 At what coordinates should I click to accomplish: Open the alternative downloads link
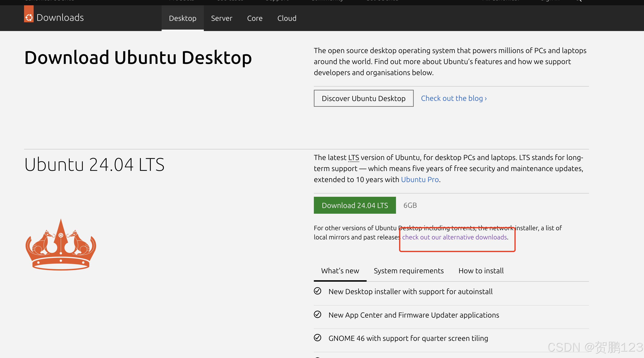(x=454, y=237)
